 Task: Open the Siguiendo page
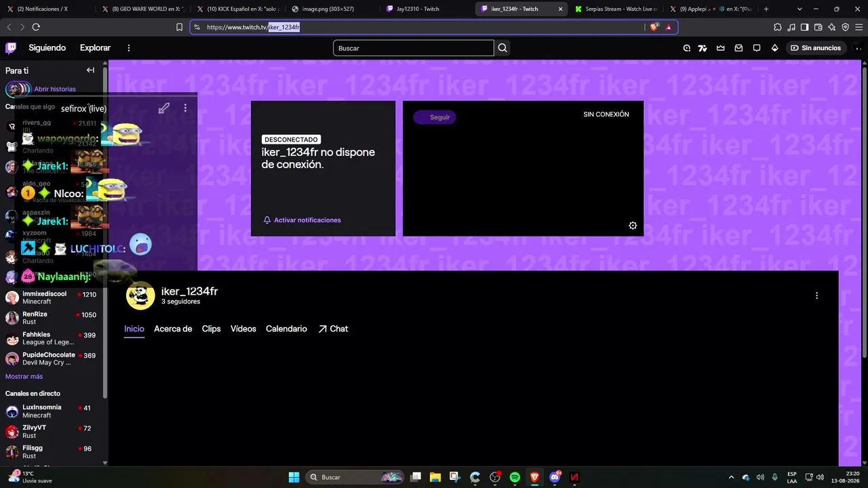[47, 48]
